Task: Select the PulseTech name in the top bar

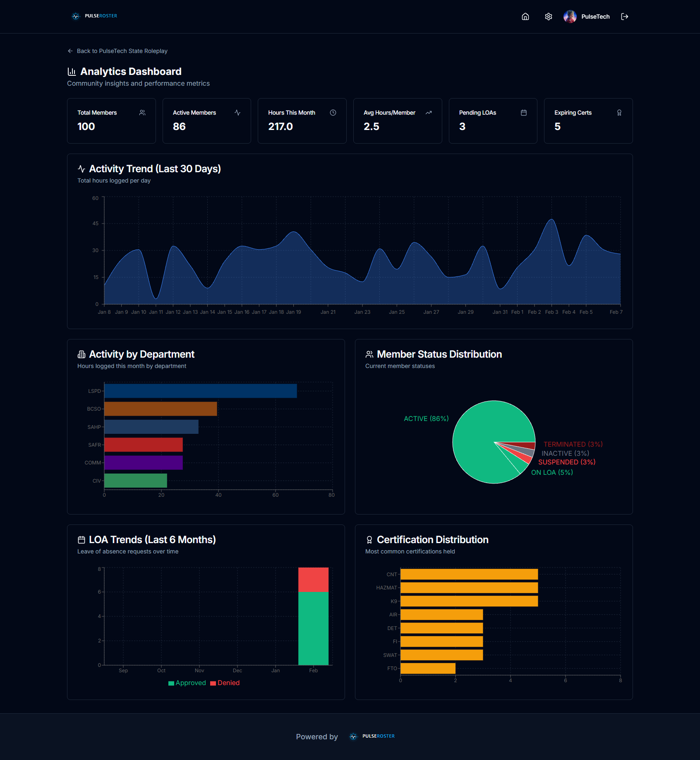Action: (595, 17)
